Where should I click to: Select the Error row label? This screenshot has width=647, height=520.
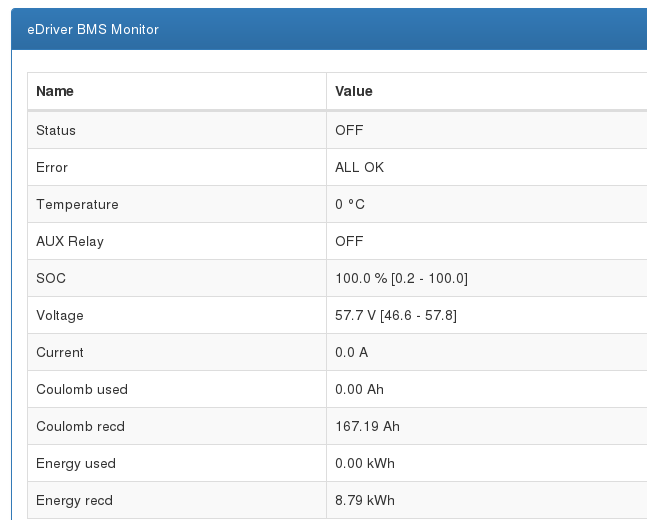(x=52, y=167)
